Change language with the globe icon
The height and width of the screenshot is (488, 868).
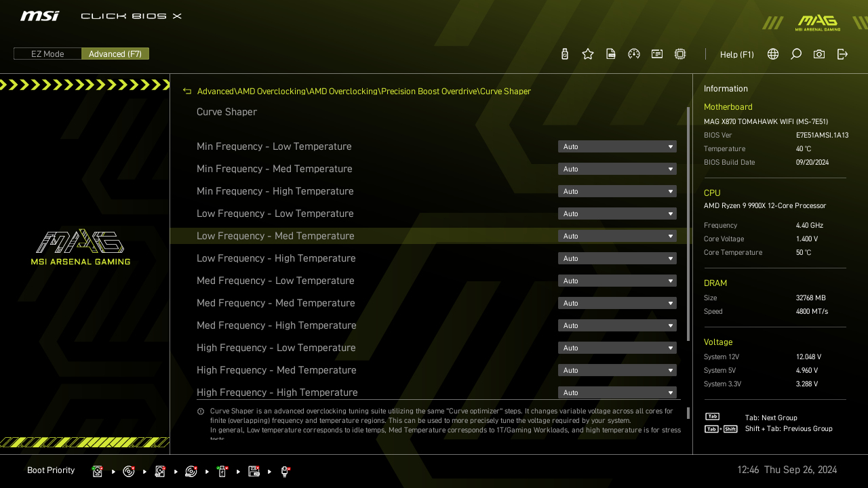point(773,54)
